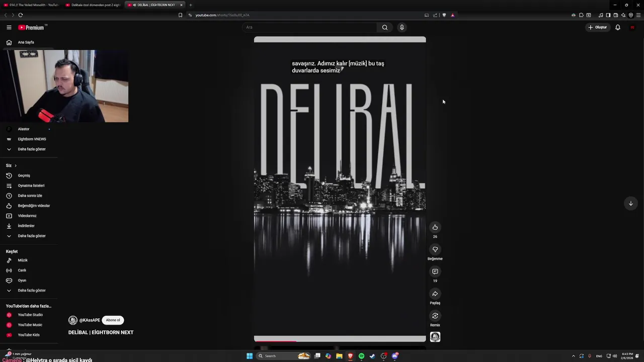The width and height of the screenshot is (644, 362).
Task: Open comments on the short
Action: coord(435,271)
